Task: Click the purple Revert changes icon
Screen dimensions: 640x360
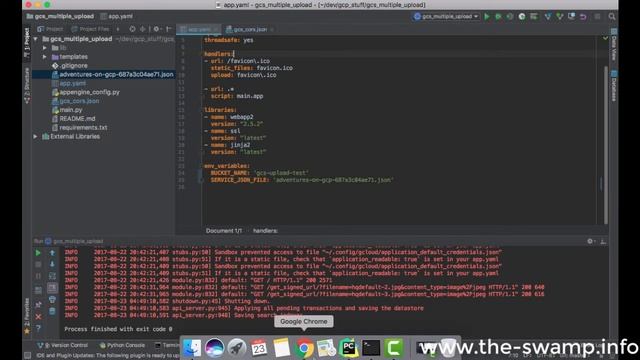Action: pos(583,17)
